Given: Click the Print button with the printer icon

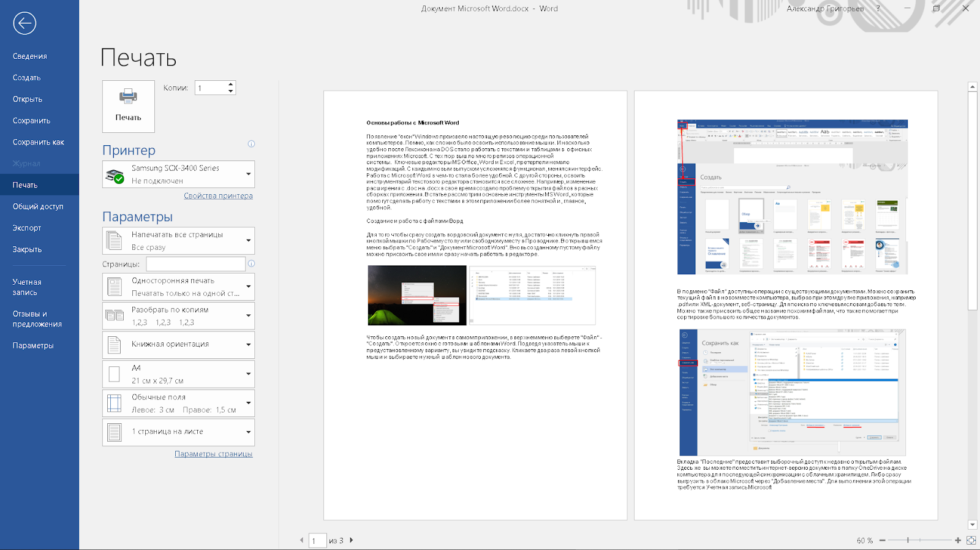Looking at the screenshot, I should click(x=128, y=106).
